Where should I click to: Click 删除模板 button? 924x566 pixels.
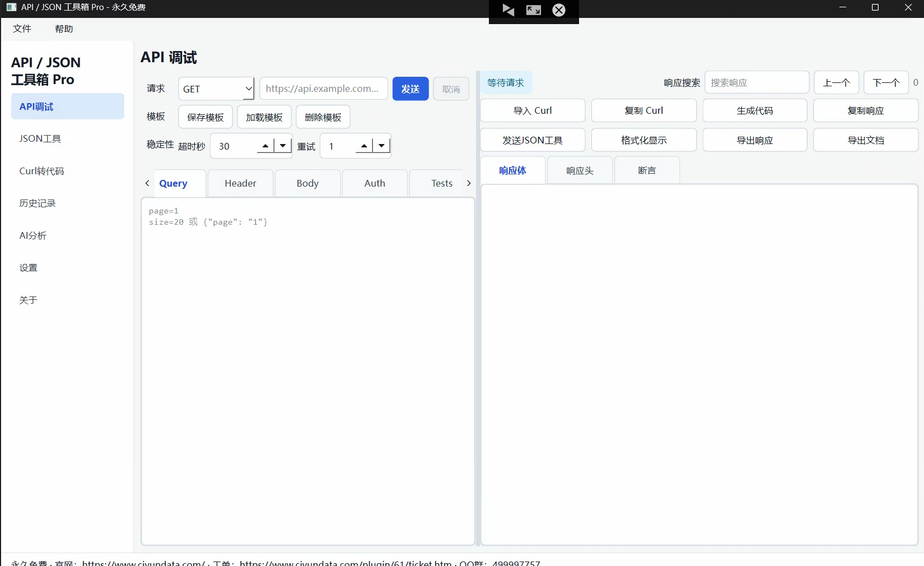(323, 117)
